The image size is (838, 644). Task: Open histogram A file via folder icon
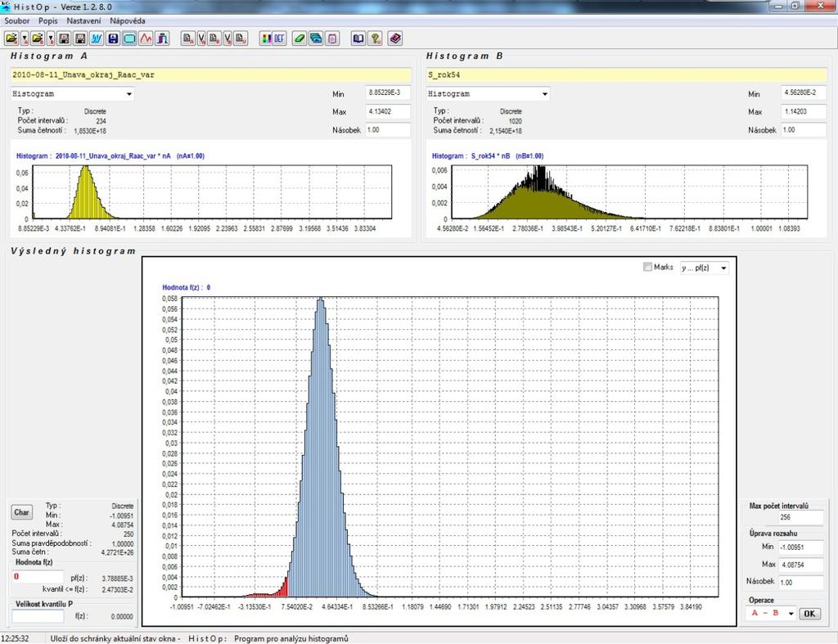click(x=11, y=38)
